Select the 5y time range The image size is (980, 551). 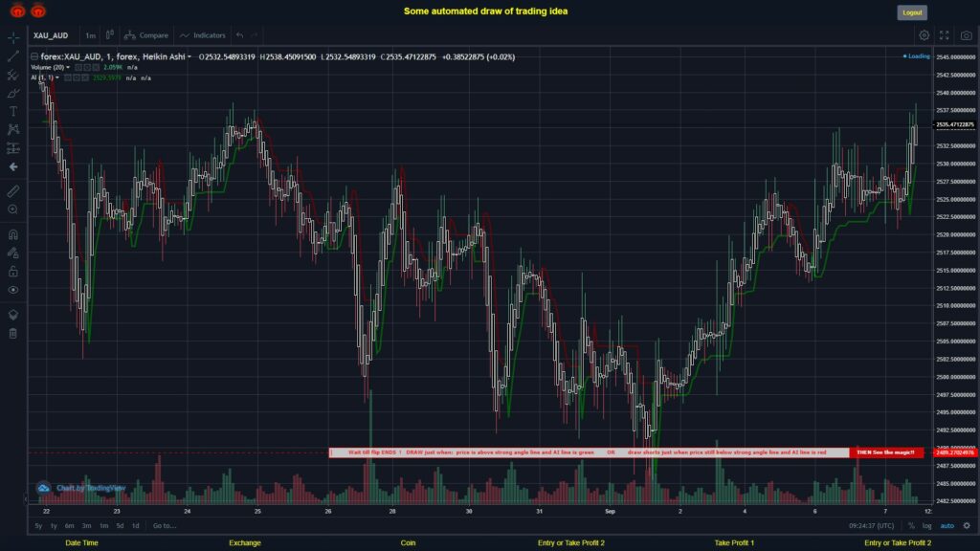click(x=38, y=526)
